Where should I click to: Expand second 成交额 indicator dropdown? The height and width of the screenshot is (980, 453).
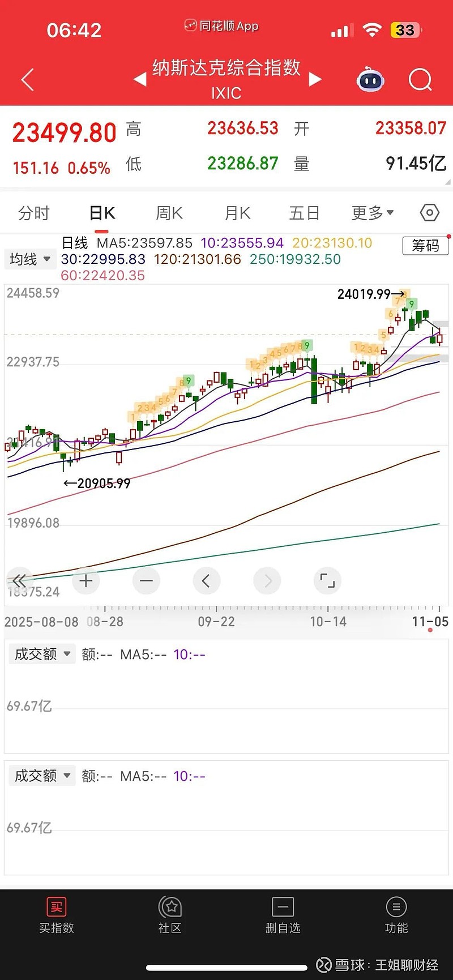(42, 776)
